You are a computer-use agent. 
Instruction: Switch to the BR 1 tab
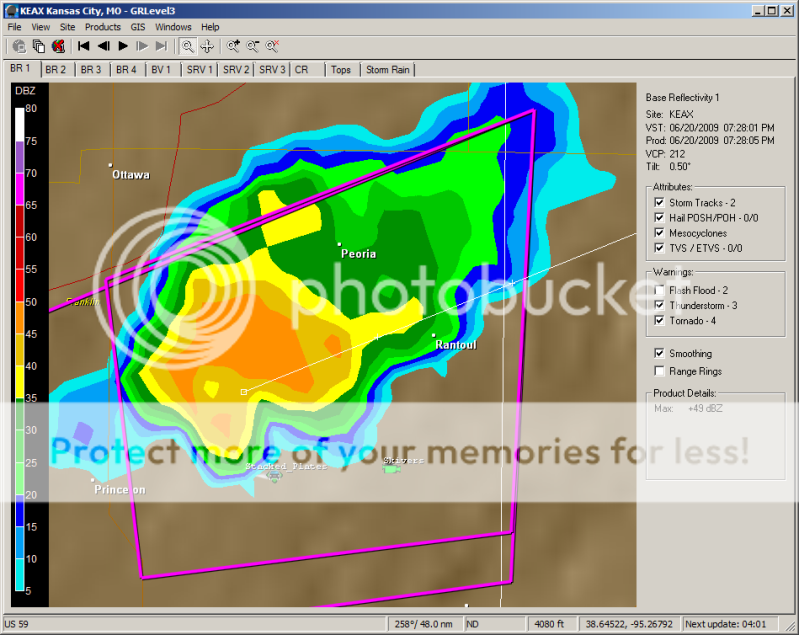point(21,68)
